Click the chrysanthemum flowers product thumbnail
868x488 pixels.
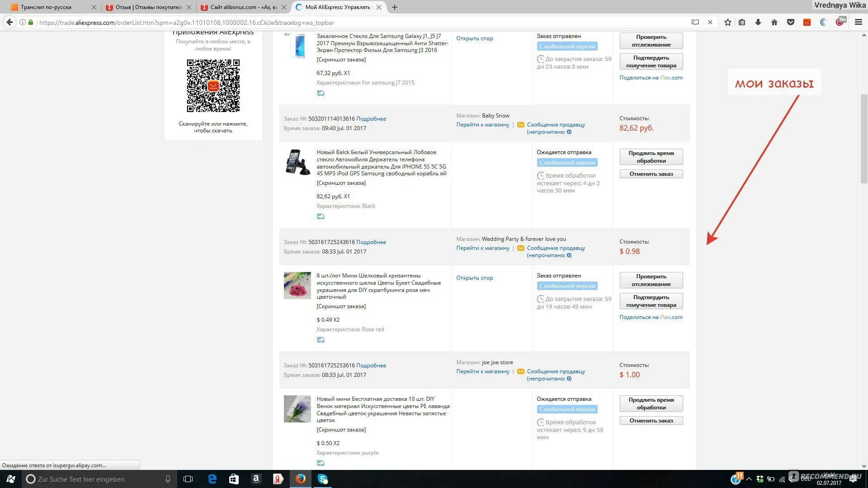pyautogui.click(x=297, y=286)
